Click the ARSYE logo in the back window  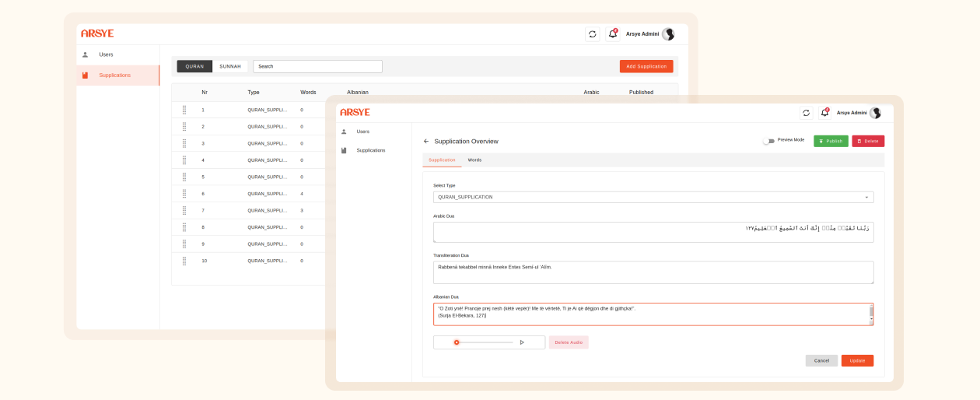(x=97, y=33)
